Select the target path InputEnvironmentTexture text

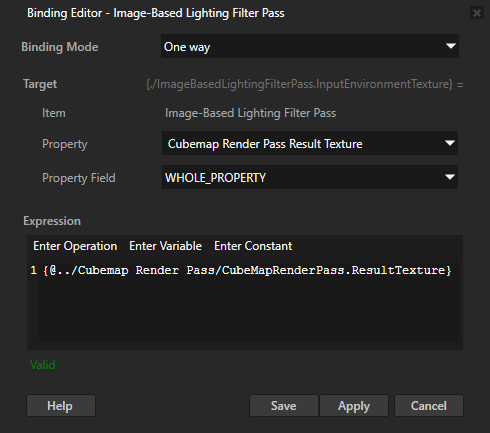304,84
